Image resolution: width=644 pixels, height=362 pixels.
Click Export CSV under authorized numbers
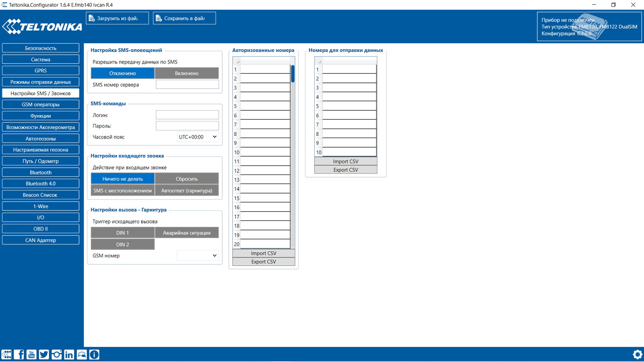(264, 262)
